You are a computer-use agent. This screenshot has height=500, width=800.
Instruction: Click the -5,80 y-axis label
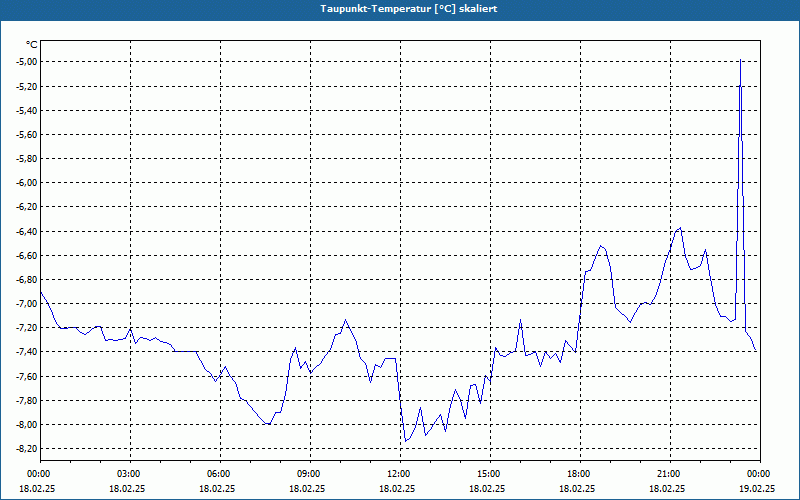tap(26, 159)
